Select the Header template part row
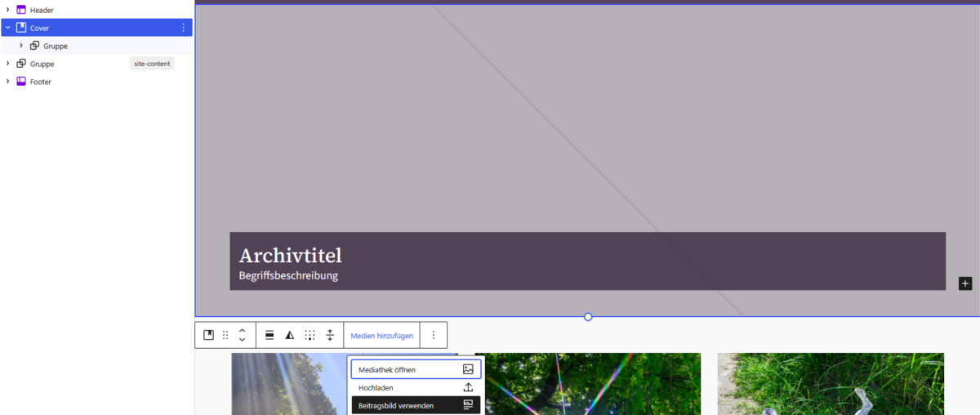 [x=96, y=10]
